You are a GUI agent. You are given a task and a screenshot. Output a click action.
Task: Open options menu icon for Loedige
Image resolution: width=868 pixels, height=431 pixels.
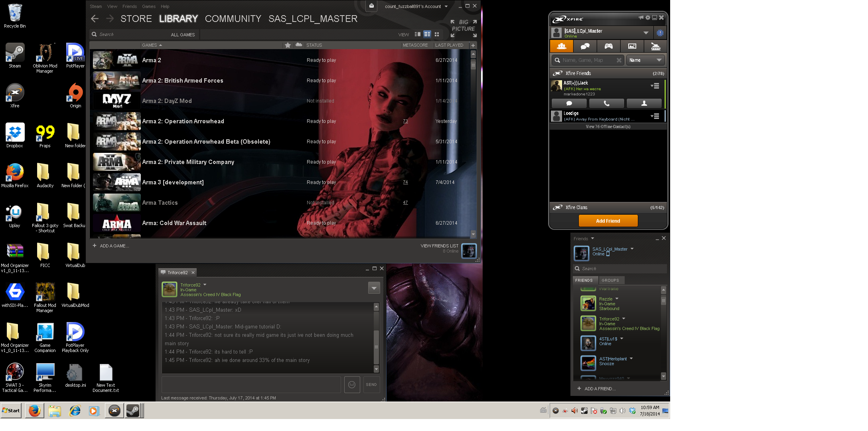[655, 116]
